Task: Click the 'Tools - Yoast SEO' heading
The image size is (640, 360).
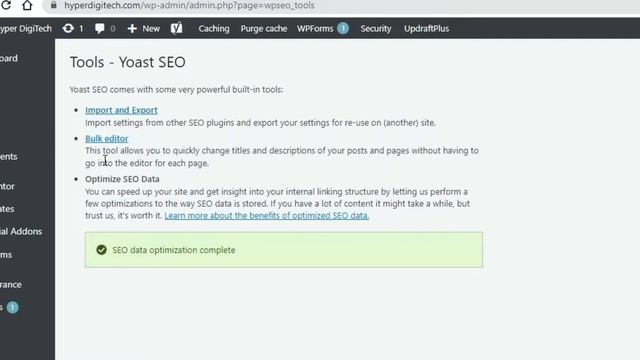Action: point(127,62)
